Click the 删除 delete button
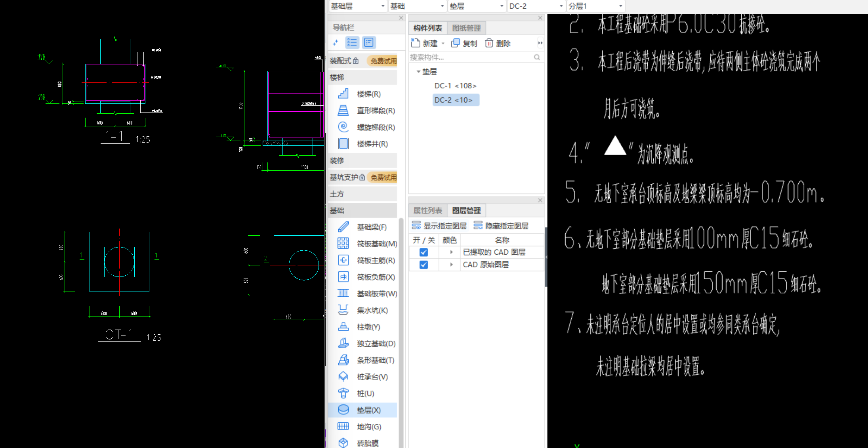The image size is (868, 448). 498,43
